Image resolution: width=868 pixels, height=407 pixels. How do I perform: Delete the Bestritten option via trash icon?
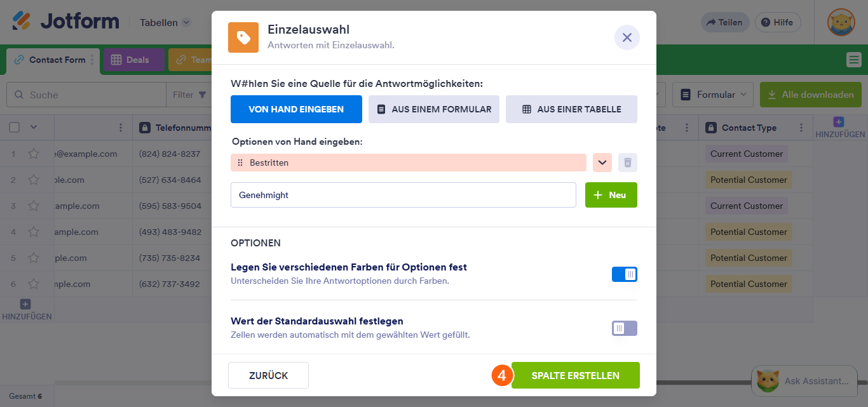tap(627, 163)
